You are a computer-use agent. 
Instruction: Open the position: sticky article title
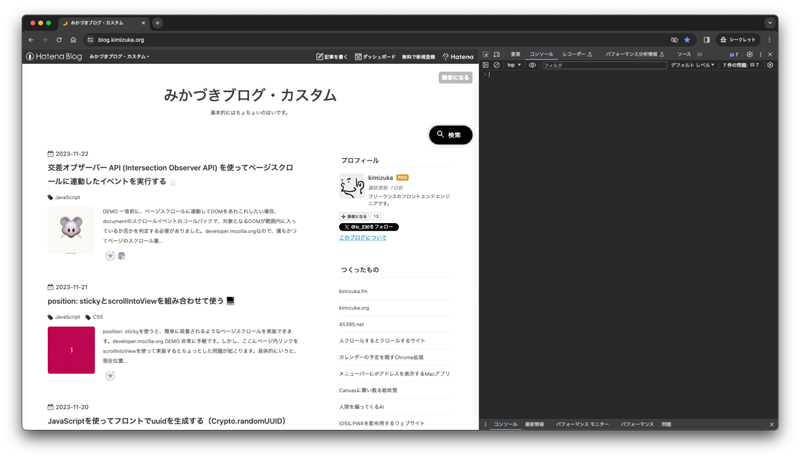click(x=141, y=301)
